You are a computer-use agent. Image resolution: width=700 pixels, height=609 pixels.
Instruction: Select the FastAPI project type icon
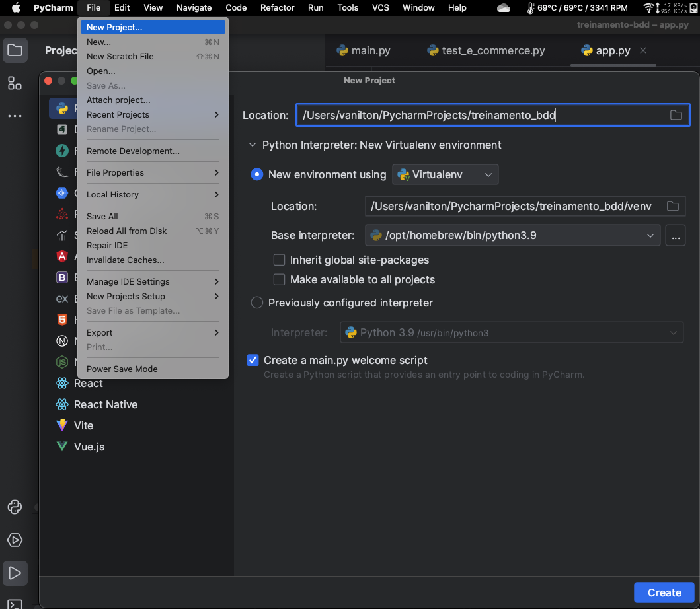pyautogui.click(x=62, y=151)
